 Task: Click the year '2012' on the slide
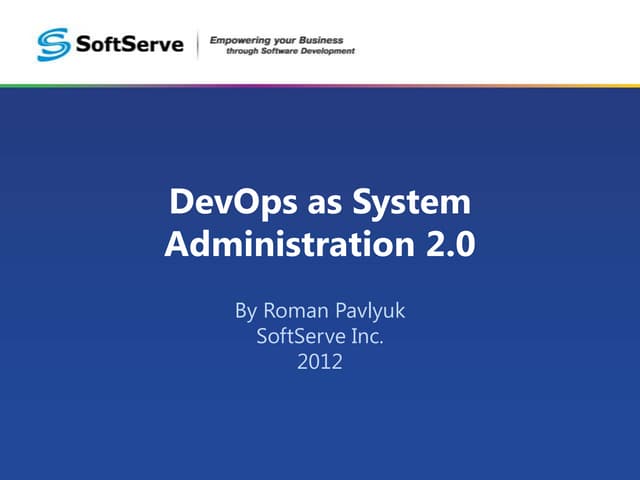[320, 362]
